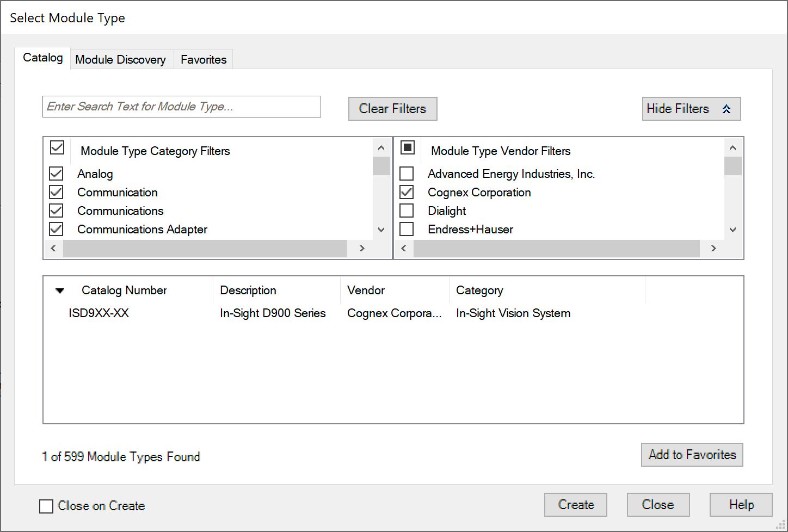Click the module type search text field

coord(181,107)
